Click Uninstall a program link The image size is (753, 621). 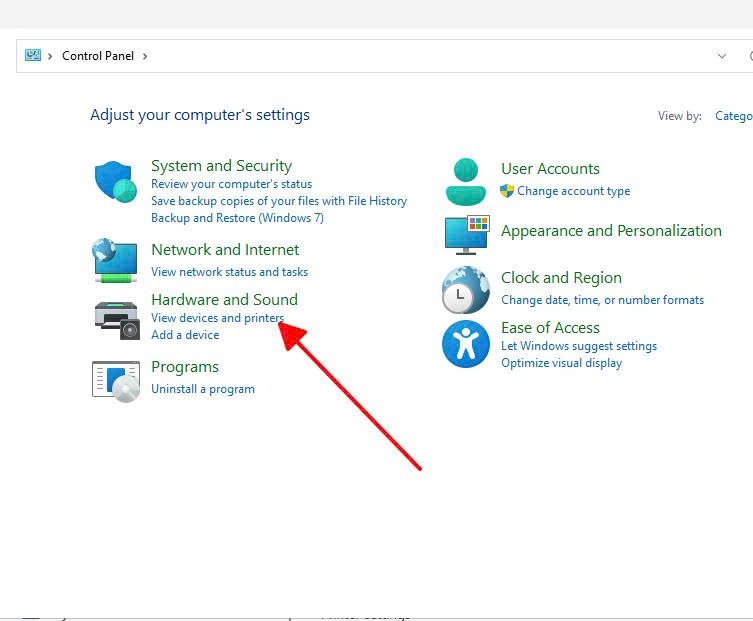tap(203, 389)
